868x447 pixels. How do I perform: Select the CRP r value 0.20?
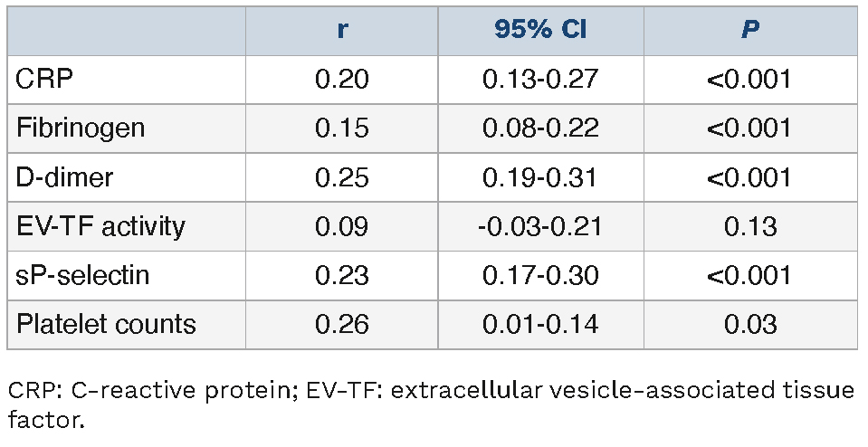(x=341, y=80)
